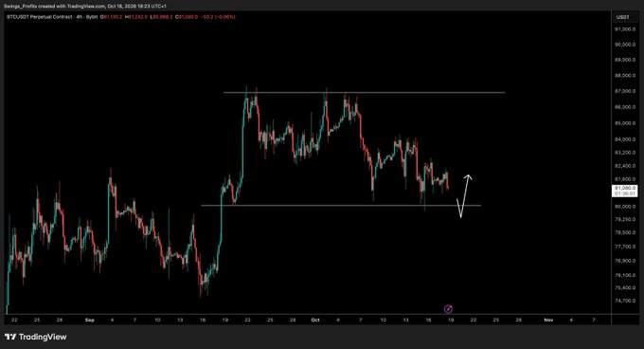The width and height of the screenshot is (644, 349).
Task: Click the 87,000.0 price axis label
Action: [x=625, y=91]
